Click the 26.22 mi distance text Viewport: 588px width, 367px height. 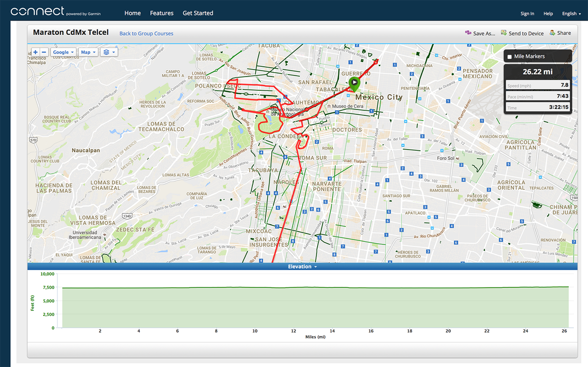[x=538, y=72]
